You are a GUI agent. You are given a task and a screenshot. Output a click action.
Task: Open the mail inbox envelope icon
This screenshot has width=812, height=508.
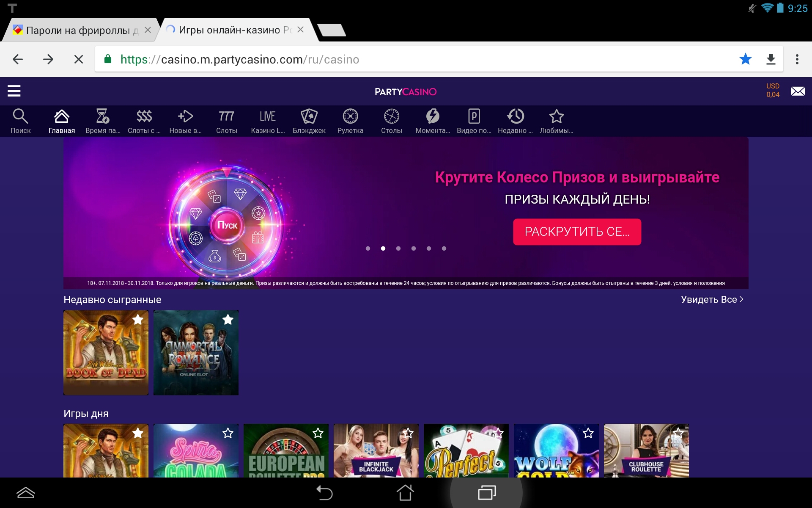coord(798,91)
